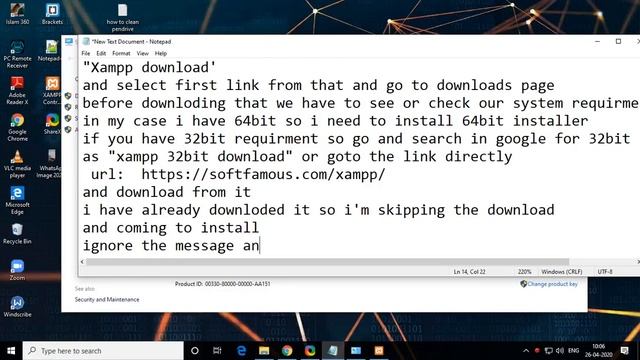Screen dimensions: 640x360
Task: Show hidden system tray icons
Action: (526, 351)
